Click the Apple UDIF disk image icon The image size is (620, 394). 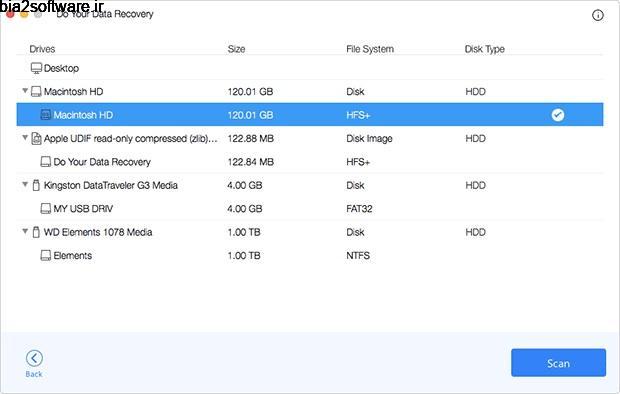[x=36, y=138]
